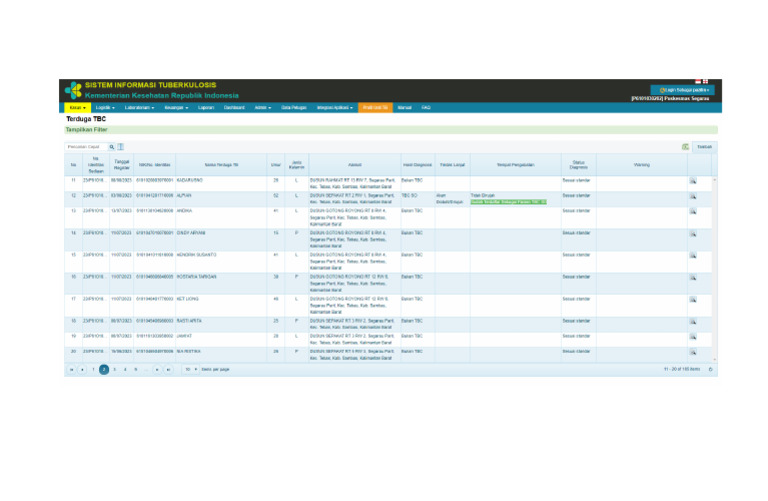This screenshot has height=501, width=768.
Task: Go to page 4
Action: coord(125,370)
